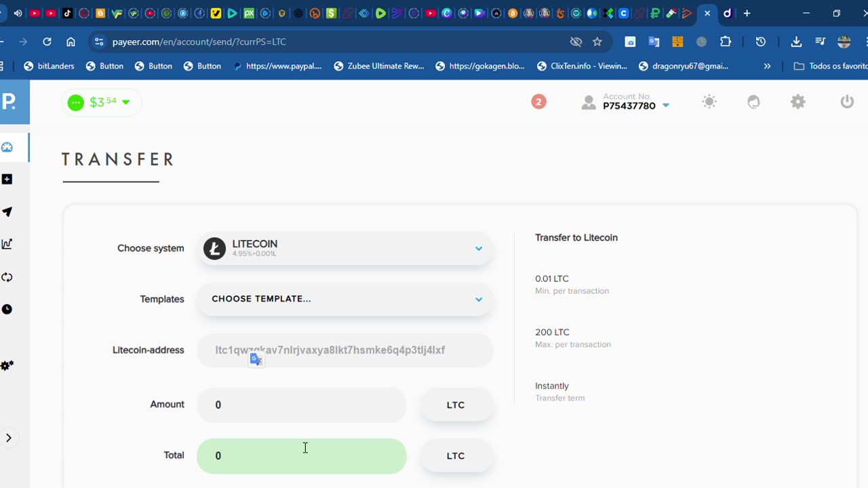Open the gears sidebar icon
Viewport: 868px width, 488px height.
pyautogui.click(x=7, y=365)
